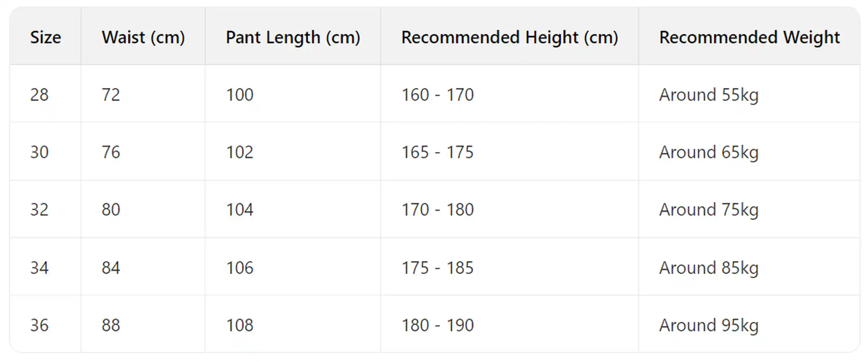Select the size 34 cell
This screenshot has height=362, width=868.
pos(39,268)
